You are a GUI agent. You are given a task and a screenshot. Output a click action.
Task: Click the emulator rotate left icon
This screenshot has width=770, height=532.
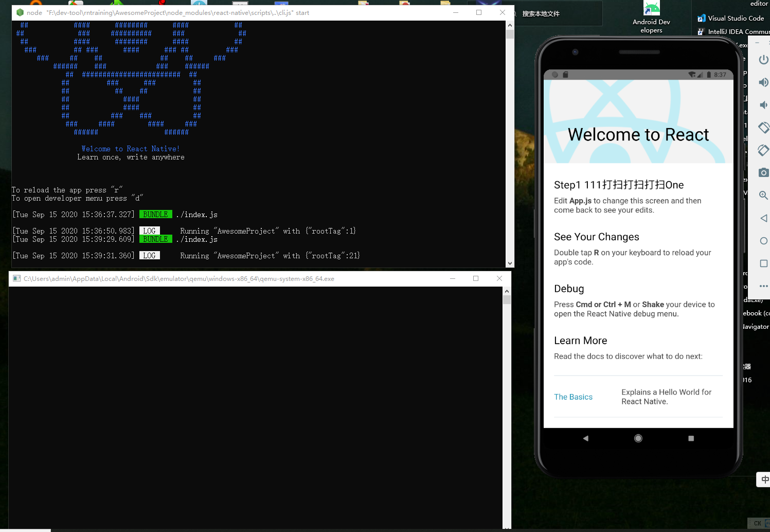coord(764,127)
